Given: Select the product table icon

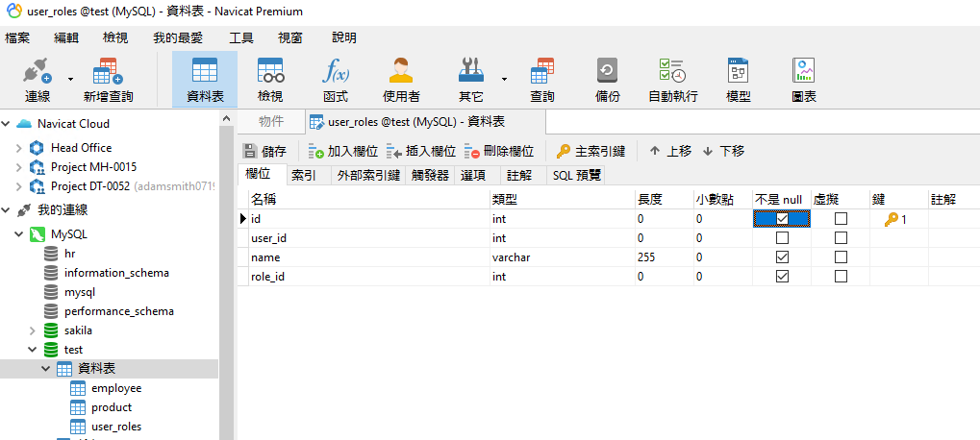Looking at the screenshot, I should [x=78, y=407].
